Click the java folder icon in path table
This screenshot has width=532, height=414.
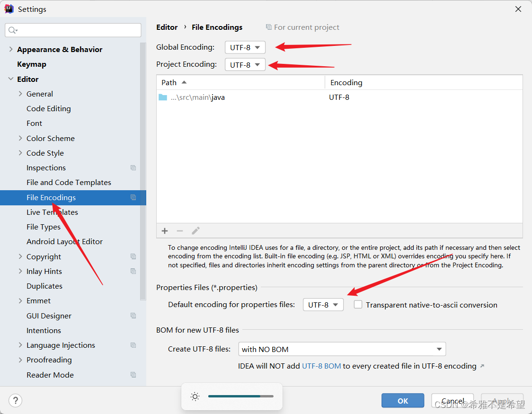click(163, 97)
